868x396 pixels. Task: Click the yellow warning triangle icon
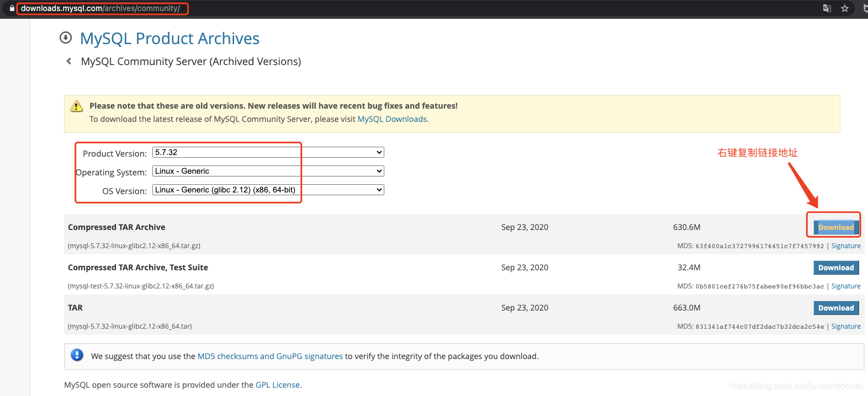77,106
